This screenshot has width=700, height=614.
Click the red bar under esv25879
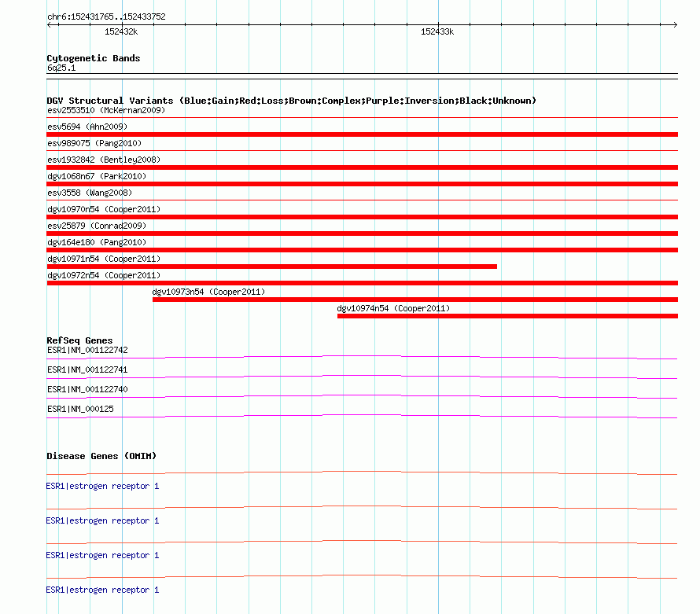[x=362, y=233]
